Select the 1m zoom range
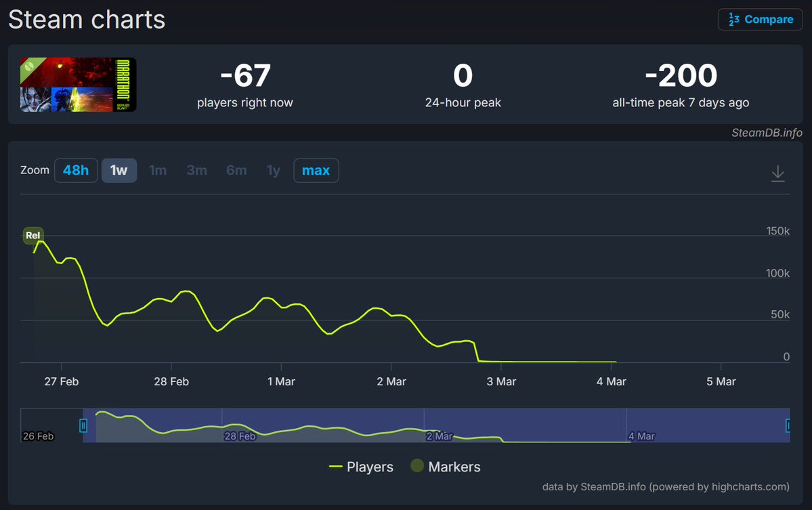812x510 pixels. tap(158, 170)
